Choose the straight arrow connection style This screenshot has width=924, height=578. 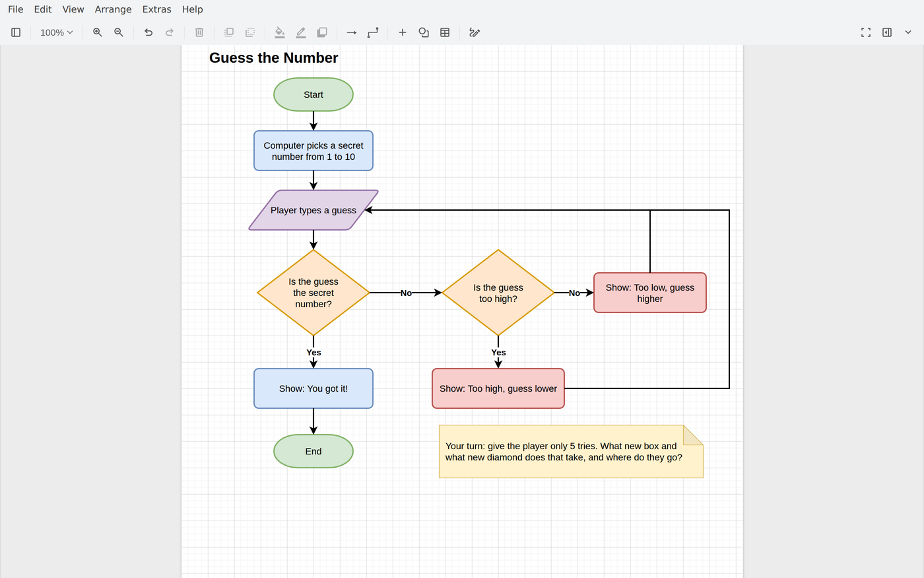pos(352,32)
